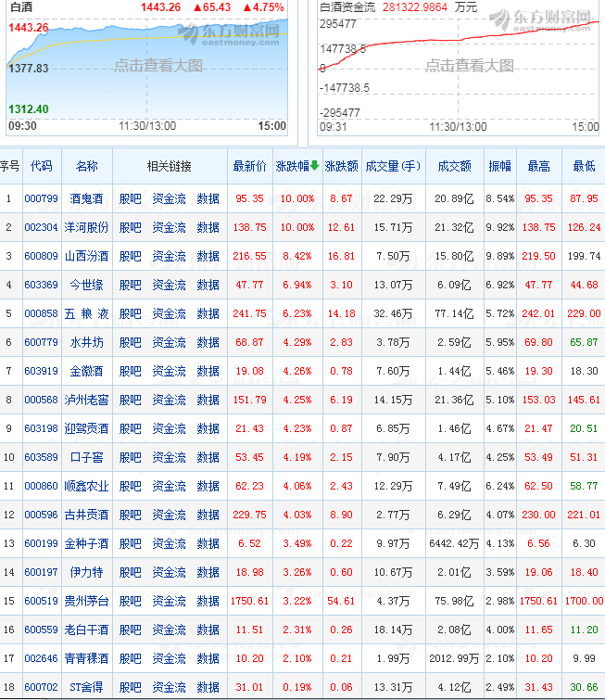
Task: Open stock code 002646 link
Action: [x=41, y=658]
